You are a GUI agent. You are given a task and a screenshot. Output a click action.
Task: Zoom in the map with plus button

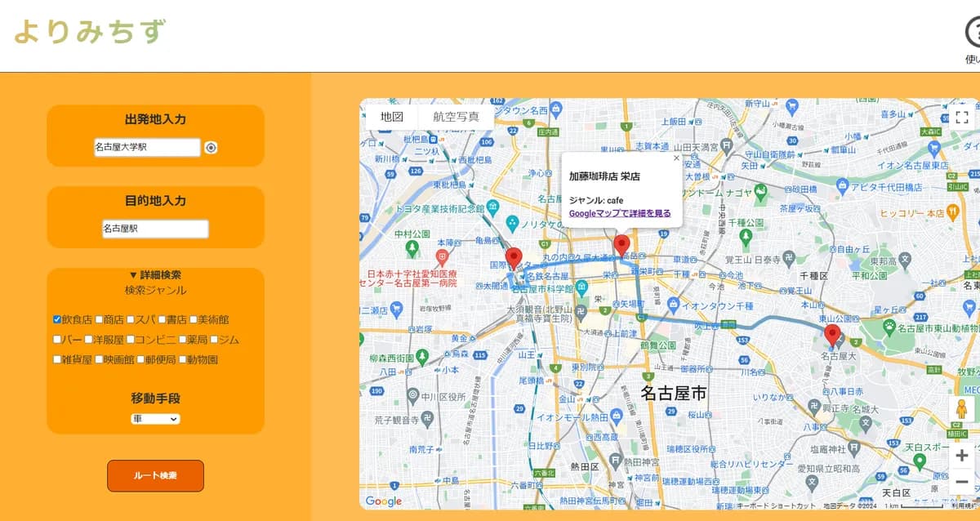[961, 456]
